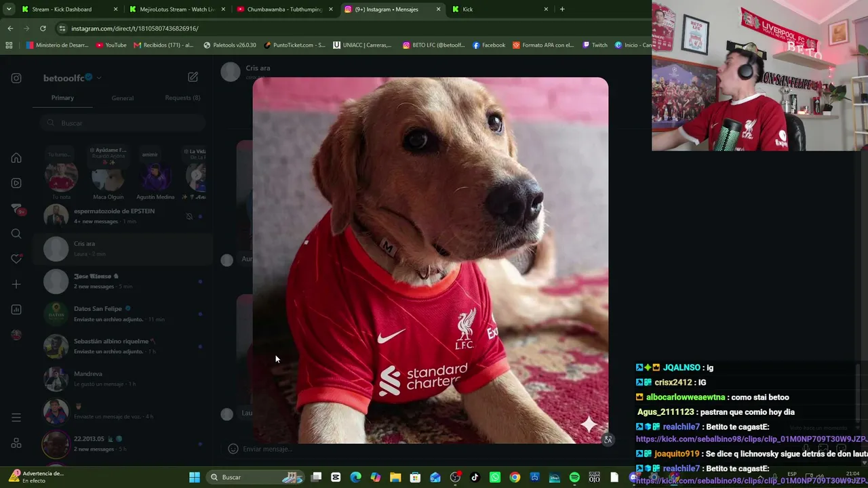The height and width of the screenshot is (488, 868).
Task: Open File Explorer from the taskbar
Action: pos(395,477)
